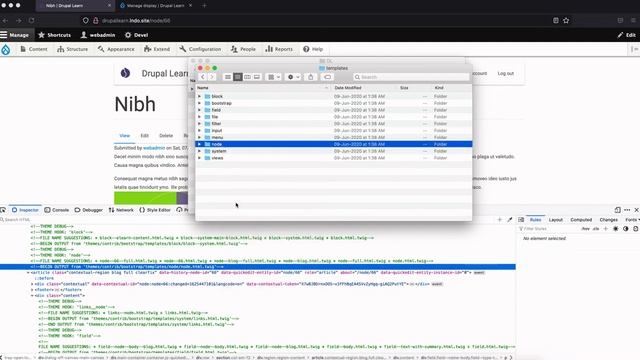Open Extend admin menu
Viewport: 640px width, 360px height.
[x=157, y=49]
